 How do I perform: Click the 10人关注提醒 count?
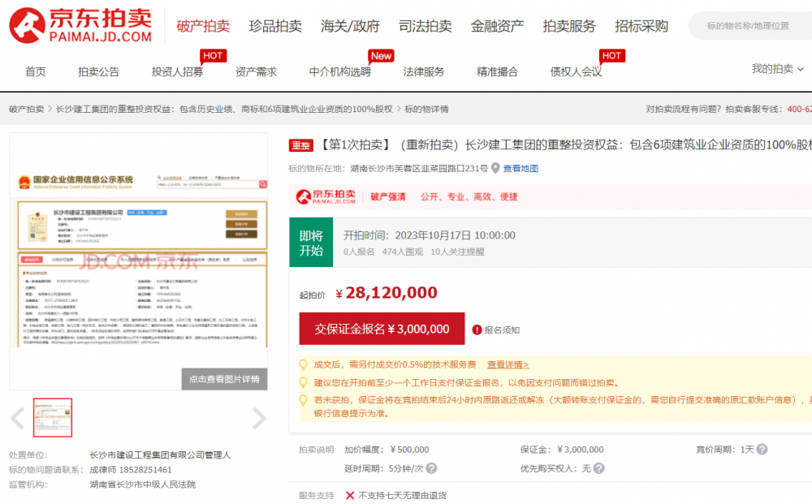click(x=457, y=252)
